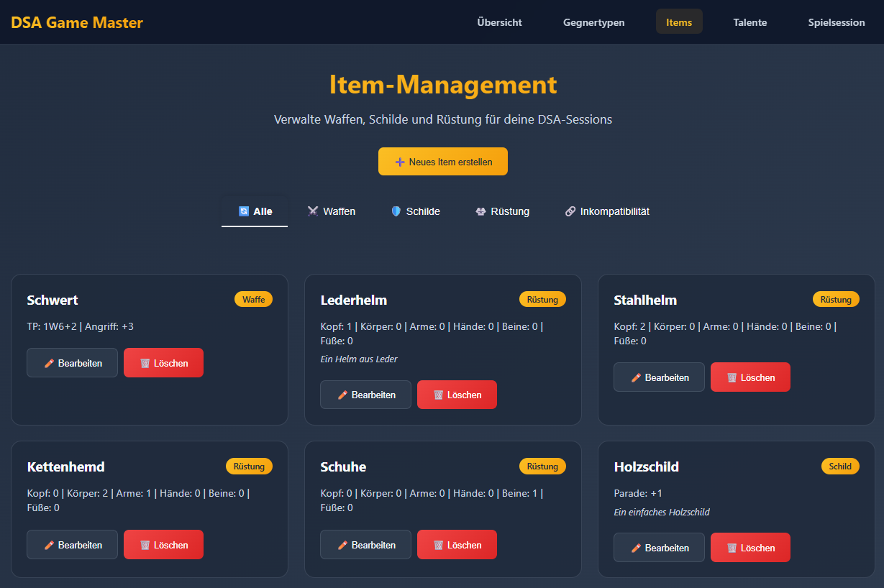Click the Rüstung badge on Kettenhemd card
Screen dimensions: 884x588
[249, 467]
